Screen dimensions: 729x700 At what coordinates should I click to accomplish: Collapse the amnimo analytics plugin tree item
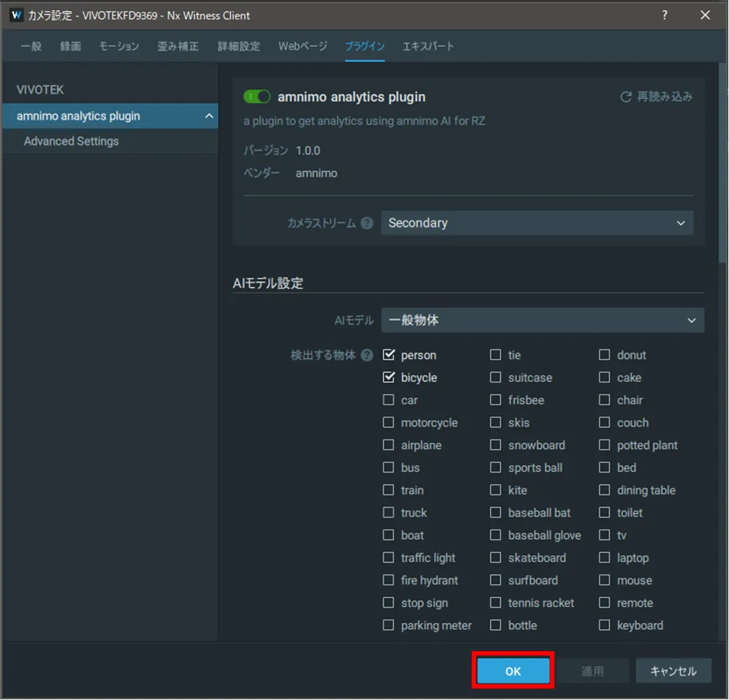(209, 116)
